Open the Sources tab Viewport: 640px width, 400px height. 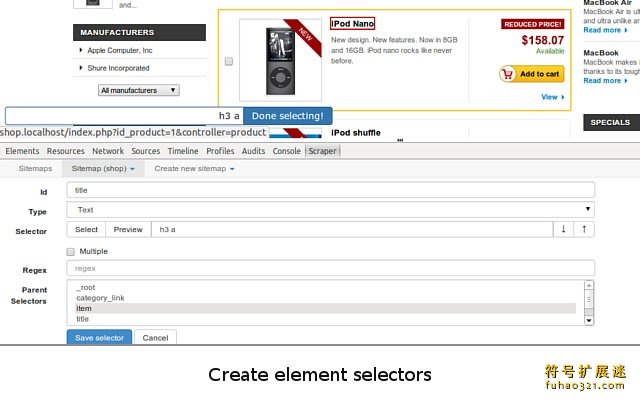(146, 151)
